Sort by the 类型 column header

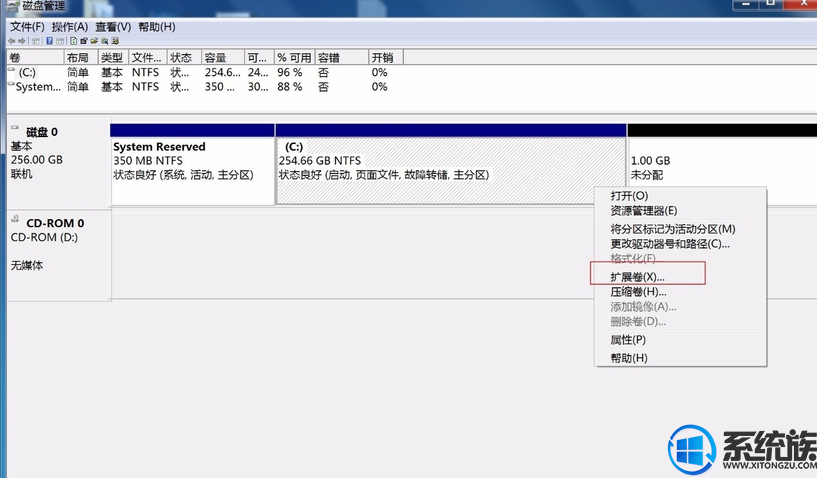(113, 57)
